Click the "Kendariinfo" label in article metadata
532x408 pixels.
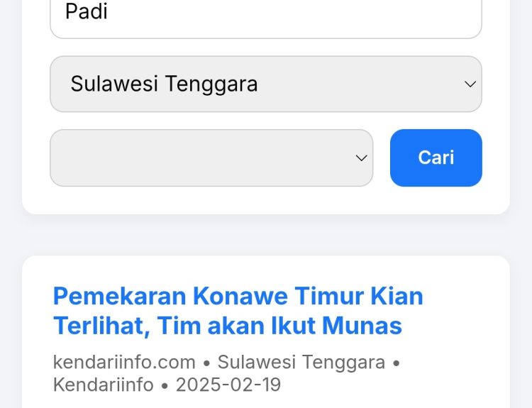(103, 385)
